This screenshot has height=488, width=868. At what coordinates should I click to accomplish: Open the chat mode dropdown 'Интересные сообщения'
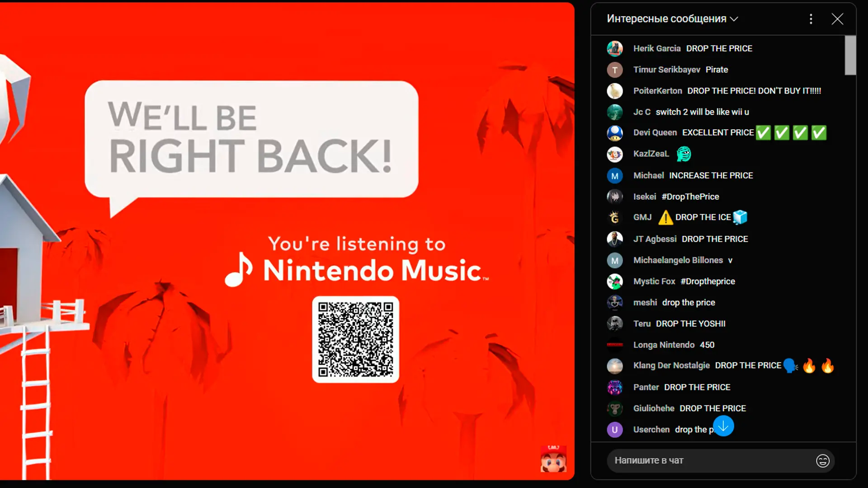pyautogui.click(x=672, y=19)
